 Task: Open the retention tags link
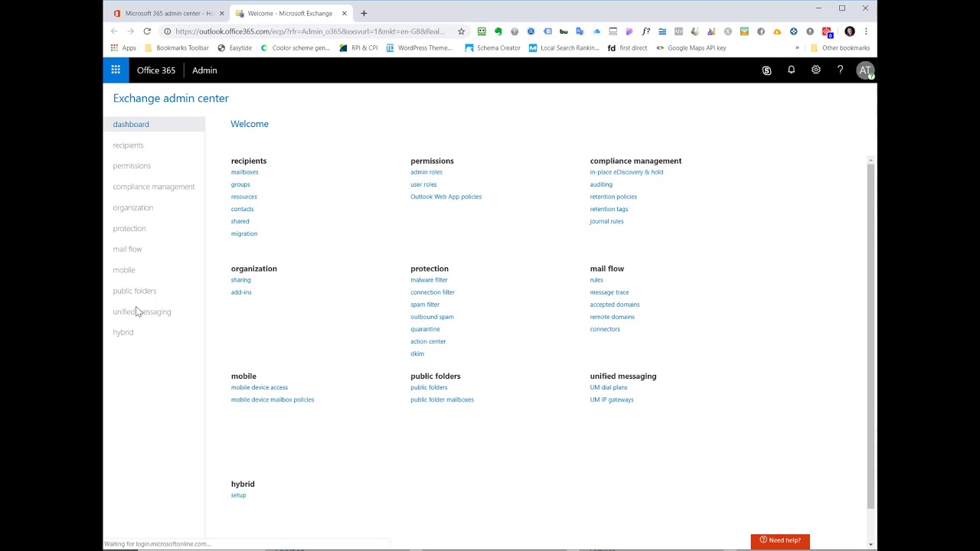(609, 209)
